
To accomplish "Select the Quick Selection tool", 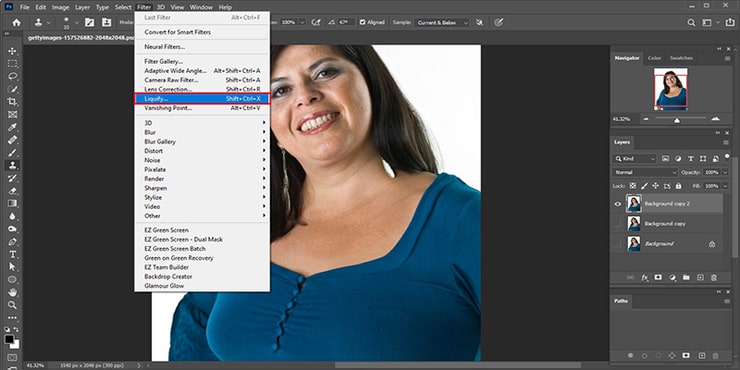I will point(12,89).
